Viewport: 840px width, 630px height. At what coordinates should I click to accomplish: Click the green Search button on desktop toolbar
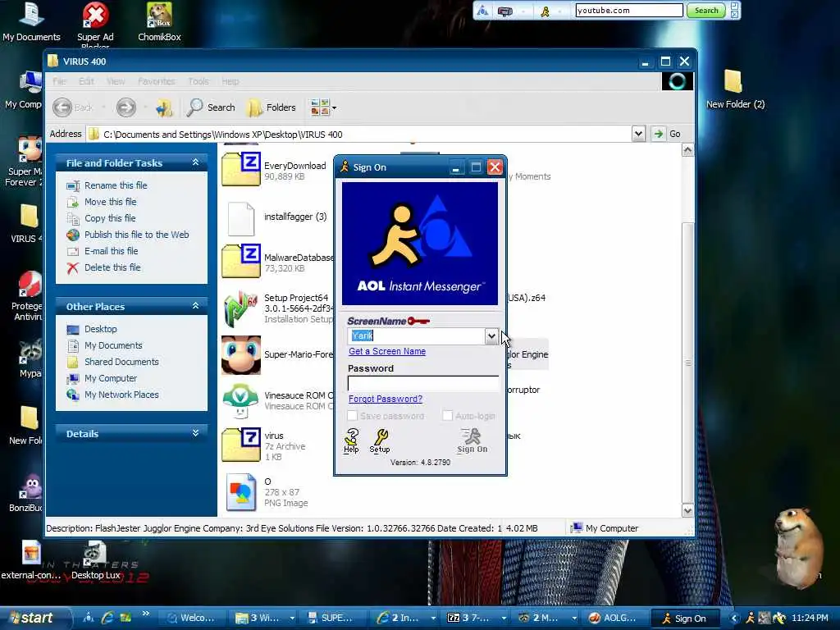pos(706,11)
